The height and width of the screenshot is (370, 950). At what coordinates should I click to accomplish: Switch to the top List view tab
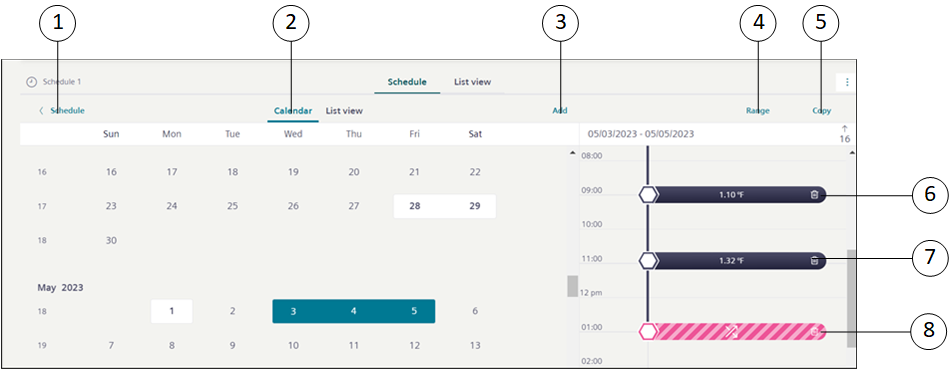tap(473, 81)
